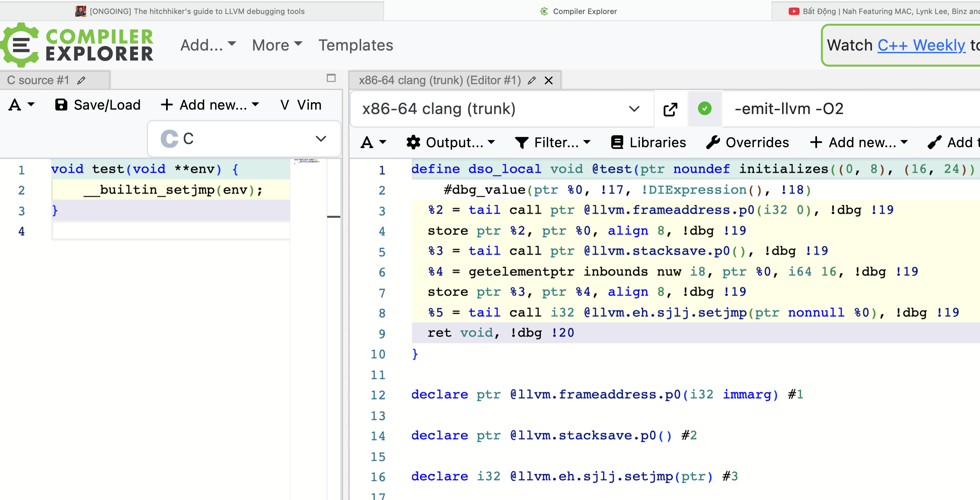Viewport: 980px width, 500px height.
Task: Click the Output gear icon
Action: (x=413, y=142)
